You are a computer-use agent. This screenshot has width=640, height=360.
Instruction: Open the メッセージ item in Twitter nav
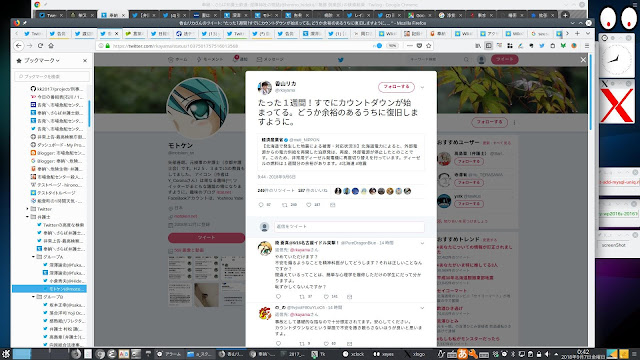tap(270, 60)
